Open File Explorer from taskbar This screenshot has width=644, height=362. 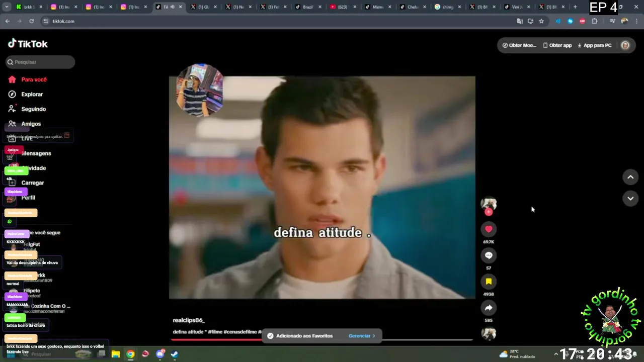coord(115,354)
